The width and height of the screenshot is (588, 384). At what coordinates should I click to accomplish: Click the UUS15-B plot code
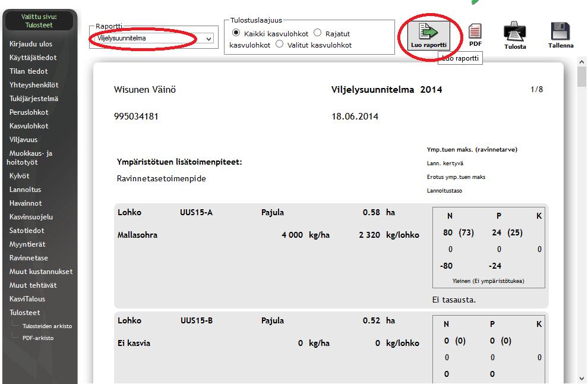(x=197, y=320)
